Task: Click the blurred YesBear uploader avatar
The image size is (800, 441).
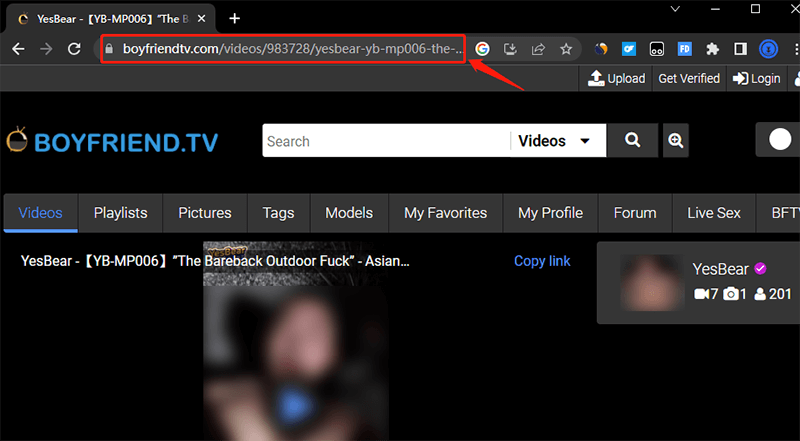Action: [652, 282]
